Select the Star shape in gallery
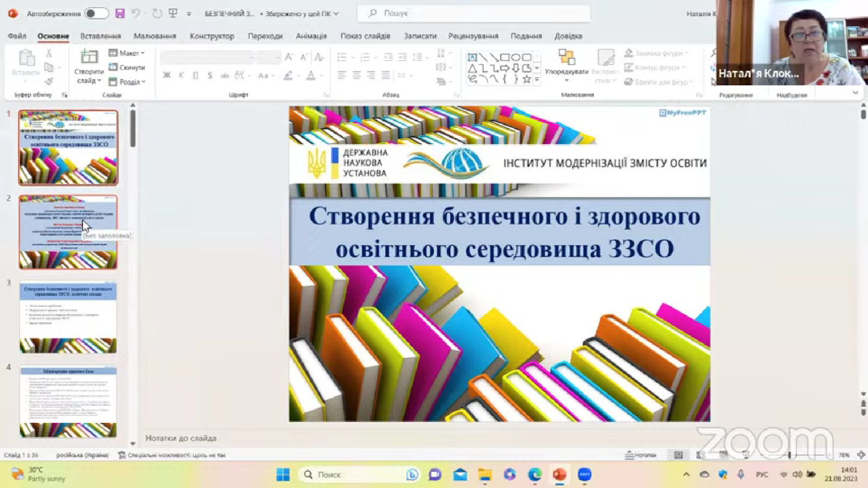The width and height of the screenshot is (868, 488). click(526, 79)
